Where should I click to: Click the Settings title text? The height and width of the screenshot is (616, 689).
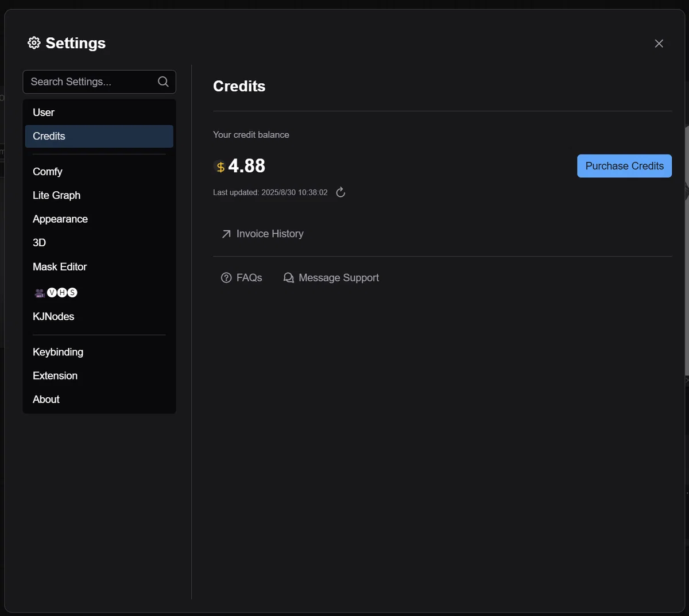tap(76, 43)
